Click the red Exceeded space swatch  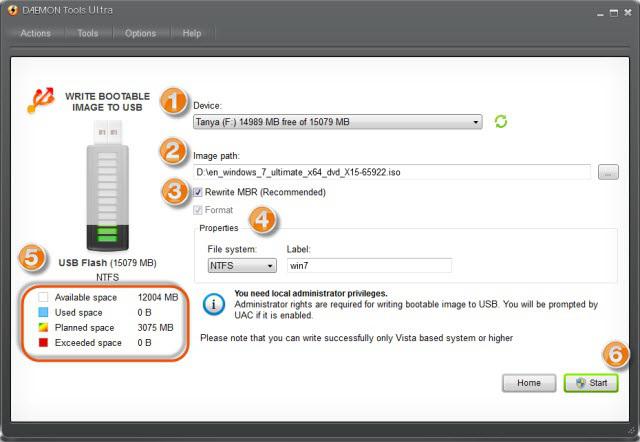point(43,342)
